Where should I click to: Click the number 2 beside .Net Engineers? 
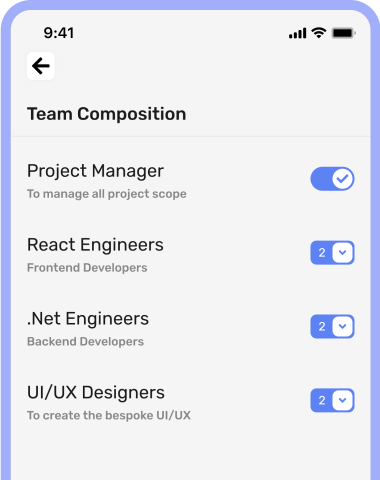click(322, 326)
